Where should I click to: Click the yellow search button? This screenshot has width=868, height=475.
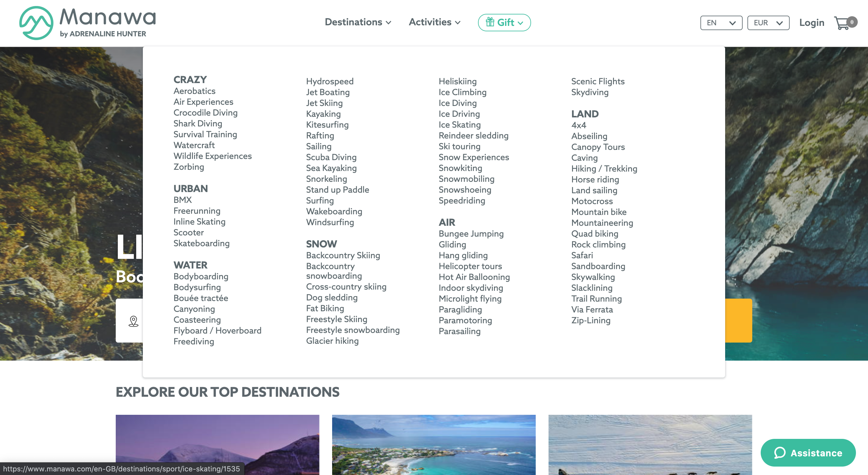click(x=738, y=320)
